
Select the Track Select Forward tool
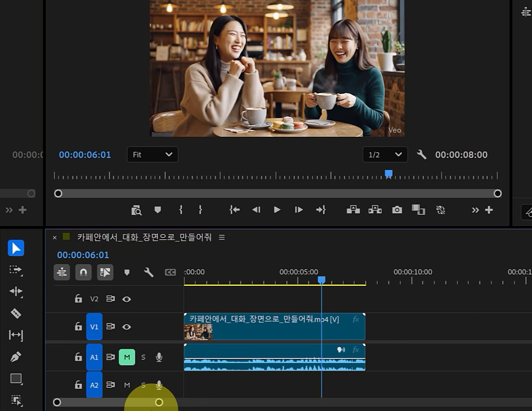(16, 270)
